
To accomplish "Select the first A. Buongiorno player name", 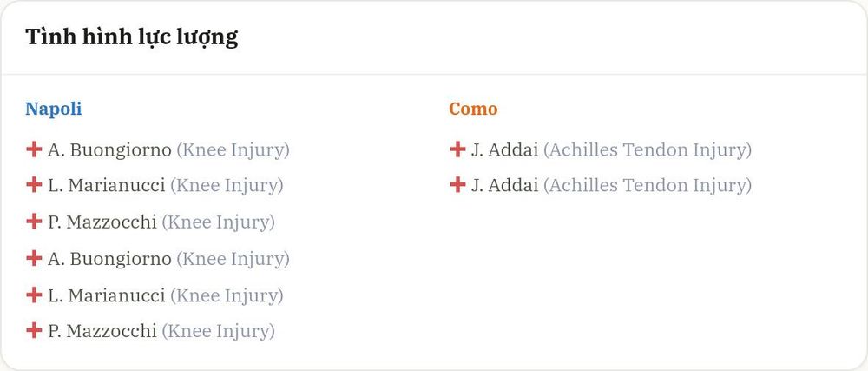I will coord(109,150).
